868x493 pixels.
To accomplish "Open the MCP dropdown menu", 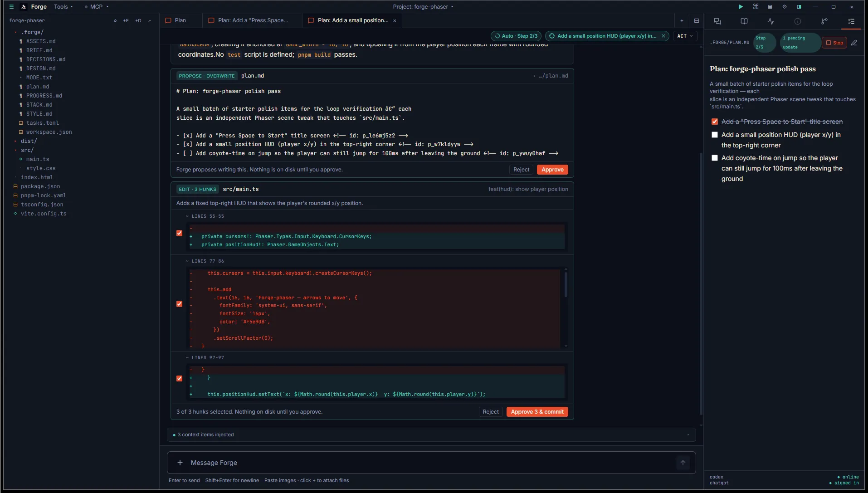I will [x=97, y=7].
